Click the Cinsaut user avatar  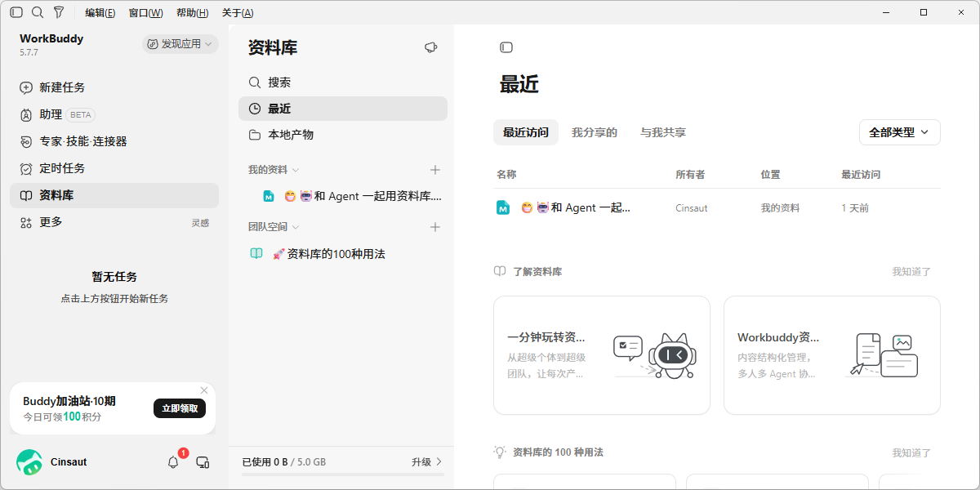click(29, 462)
